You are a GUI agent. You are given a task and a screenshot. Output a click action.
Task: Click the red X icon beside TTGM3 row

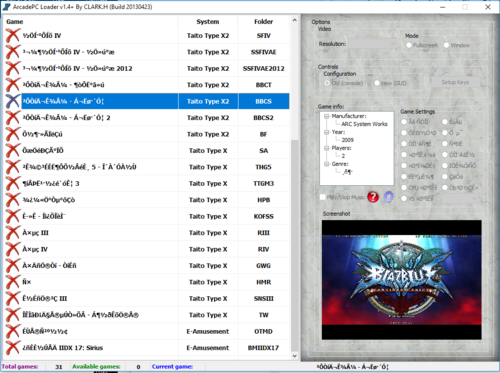click(x=13, y=183)
